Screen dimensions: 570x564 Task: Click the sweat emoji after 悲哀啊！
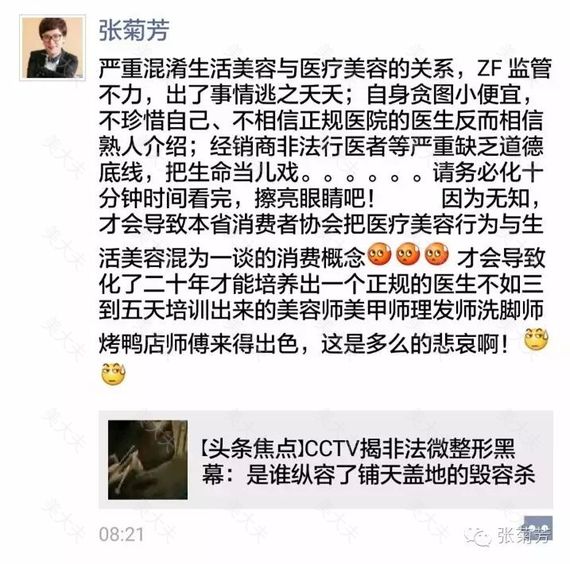pyautogui.click(x=536, y=339)
